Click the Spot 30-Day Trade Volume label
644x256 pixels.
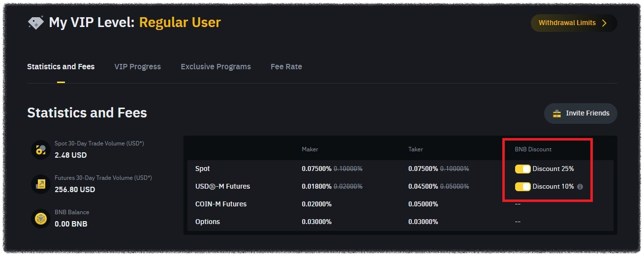[x=99, y=143]
